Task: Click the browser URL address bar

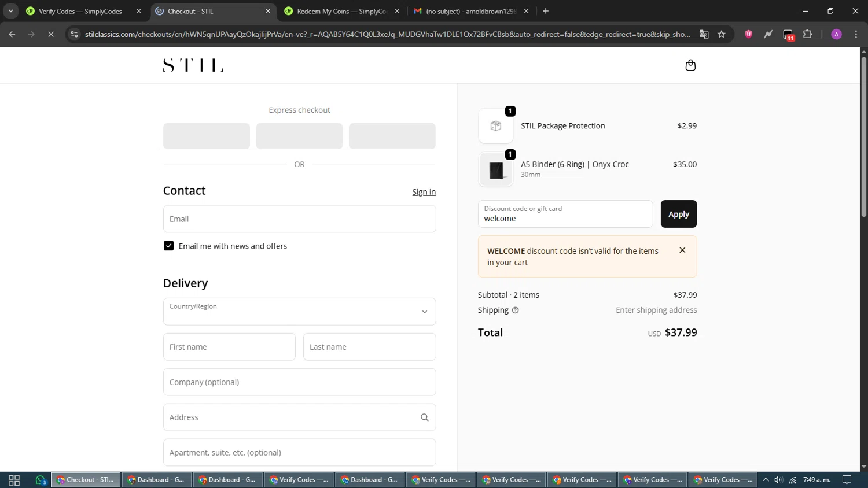Action: pos(387,34)
